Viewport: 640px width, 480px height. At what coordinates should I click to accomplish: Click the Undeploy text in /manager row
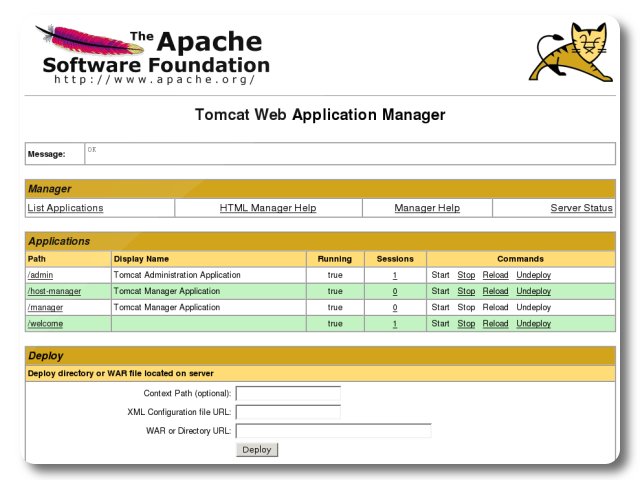coord(533,307)
